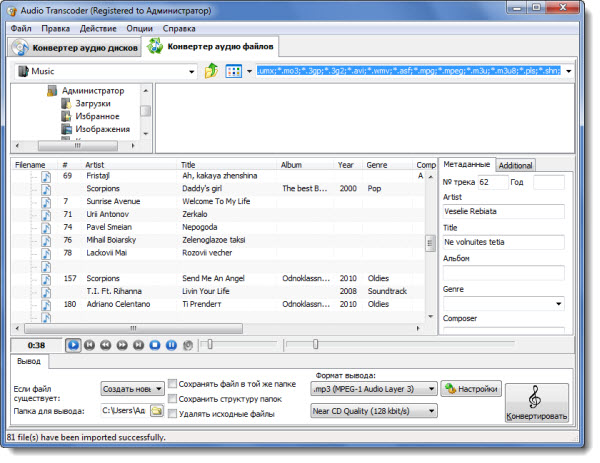Open the Music folder location dropdown
The width and height of the screenshot is (600, 463).
click(x=190, y=72)
